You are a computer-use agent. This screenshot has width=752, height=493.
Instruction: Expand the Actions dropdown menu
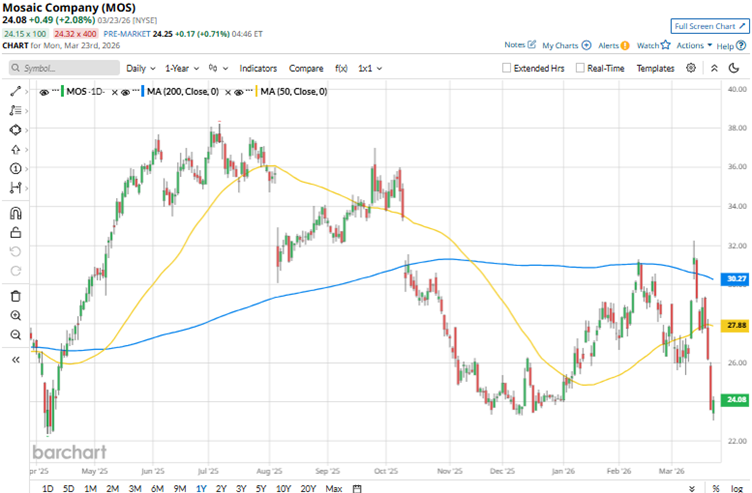694,45
